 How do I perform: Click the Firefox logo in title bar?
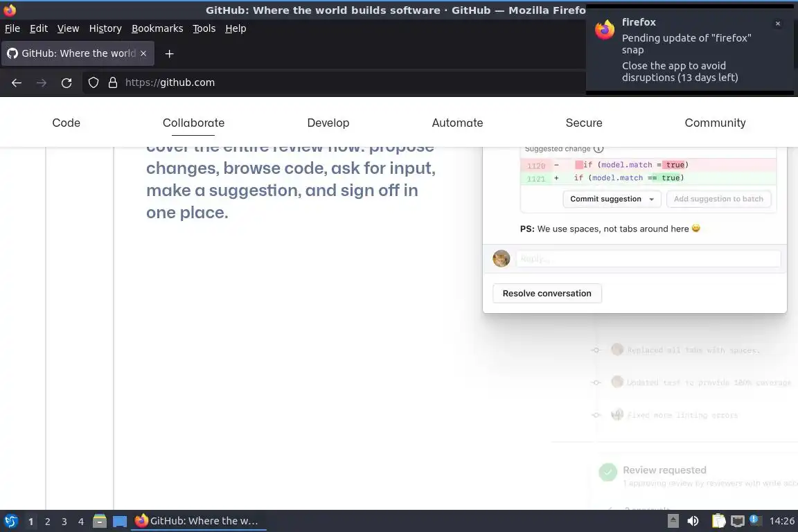pyautogui.click(x=10, y=10)
